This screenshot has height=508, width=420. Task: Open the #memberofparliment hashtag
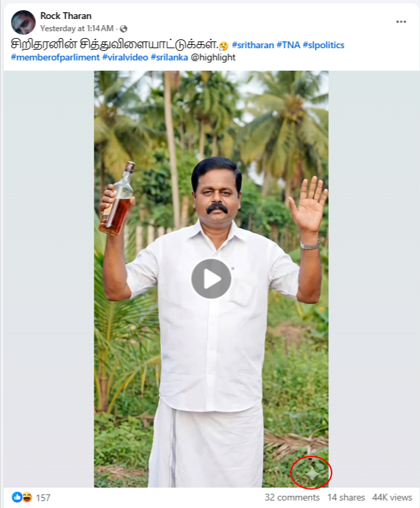[55, 57]
